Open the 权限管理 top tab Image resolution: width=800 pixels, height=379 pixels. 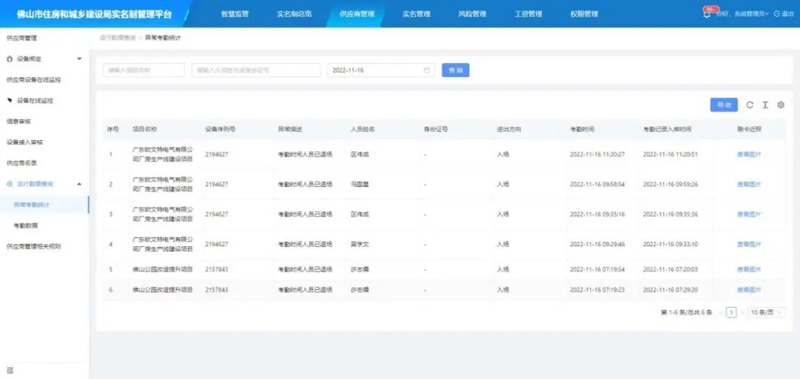584,14
